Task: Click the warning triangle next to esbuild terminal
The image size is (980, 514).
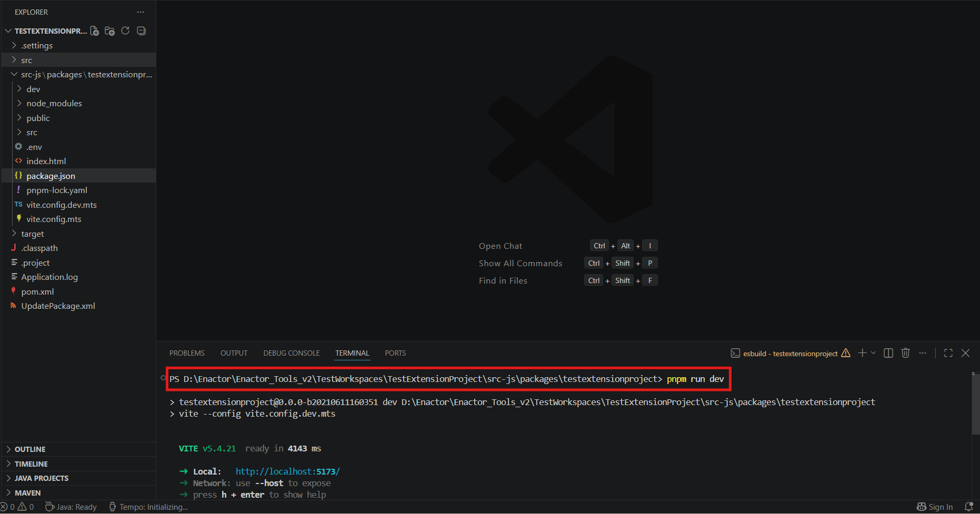Action: [846, 353]
